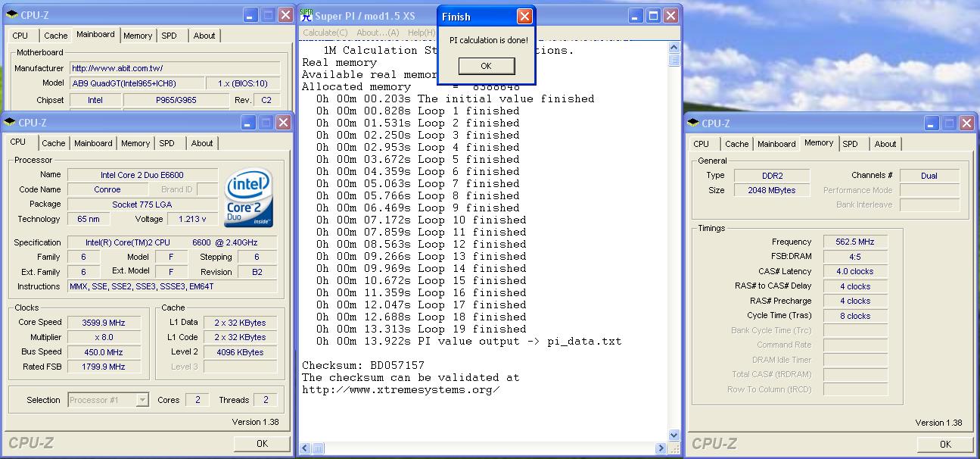
Task: Select CPU tab in top CPU-Z Mainboard window
Action: coord(20,36)
